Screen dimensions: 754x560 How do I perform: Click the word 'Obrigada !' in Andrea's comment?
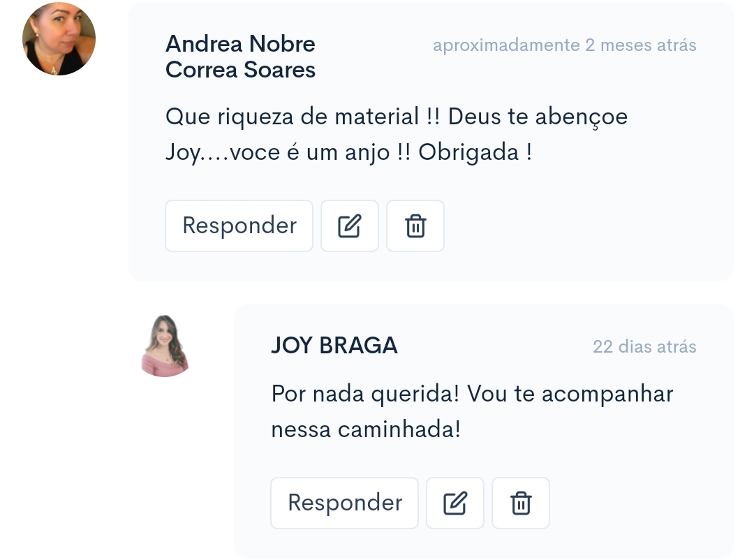tap(475, 152)
